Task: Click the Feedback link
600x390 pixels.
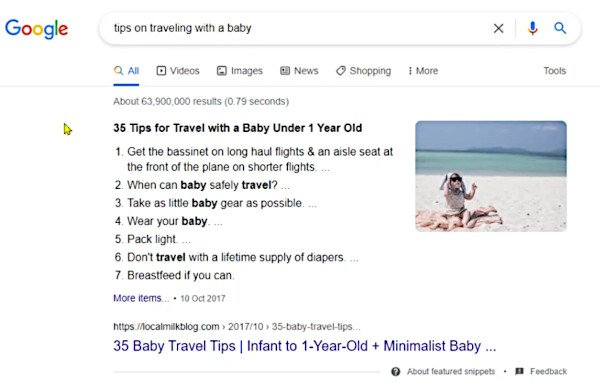Action: coord(548,371)
